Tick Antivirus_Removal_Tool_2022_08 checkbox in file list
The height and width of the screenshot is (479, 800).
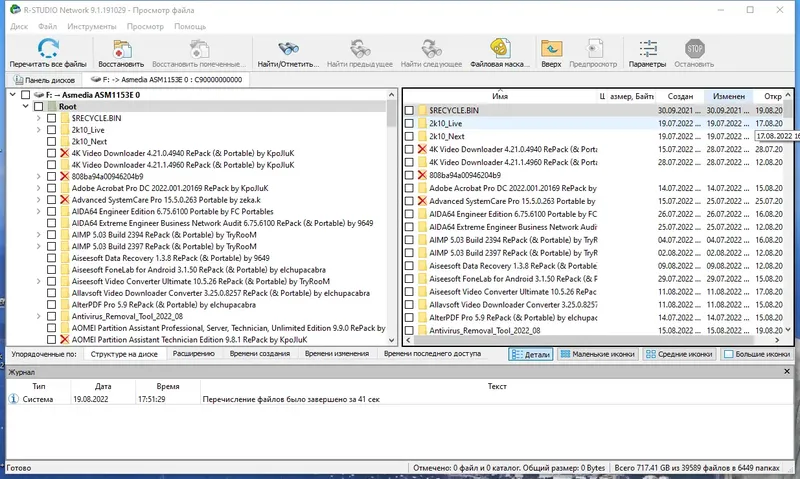pos(409,331)
